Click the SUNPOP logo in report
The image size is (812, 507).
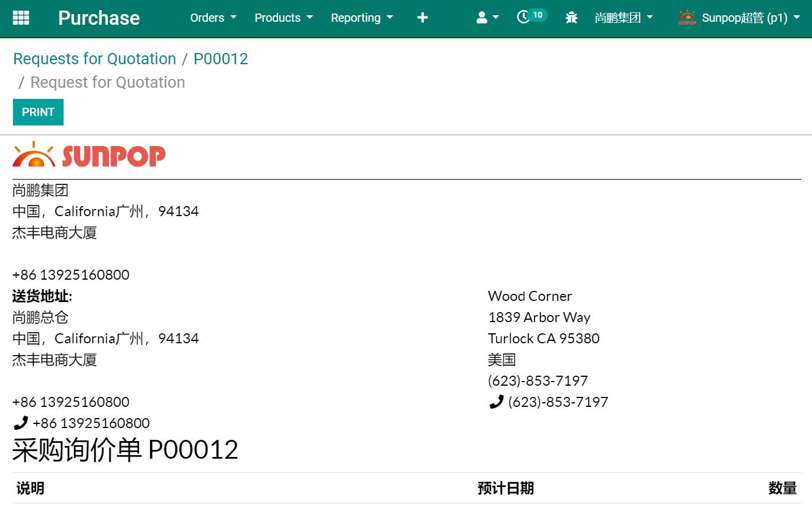coord(89,155)
